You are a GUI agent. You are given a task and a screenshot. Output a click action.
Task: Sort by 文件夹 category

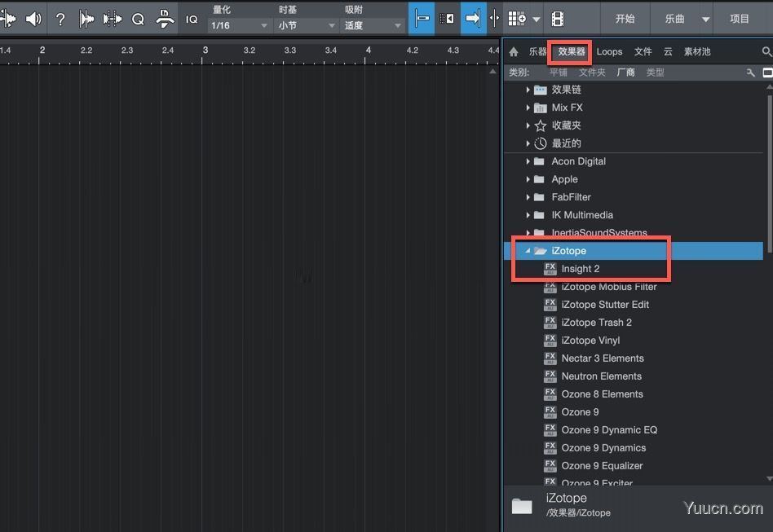point(592,73)
